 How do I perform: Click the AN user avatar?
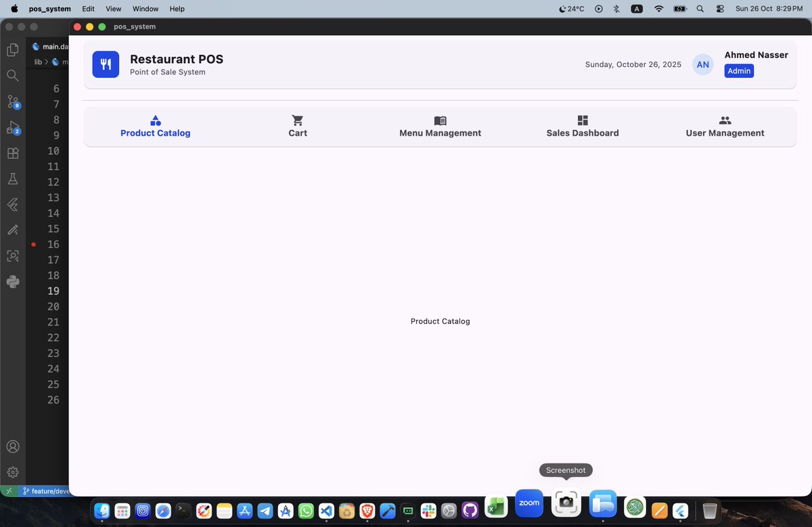[703, 64]
